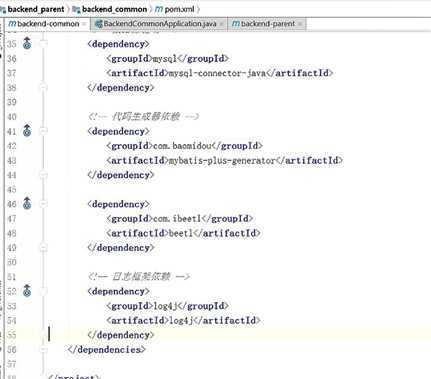Select backend_common in the breadcrumb bar

click(x=114, y=9)
